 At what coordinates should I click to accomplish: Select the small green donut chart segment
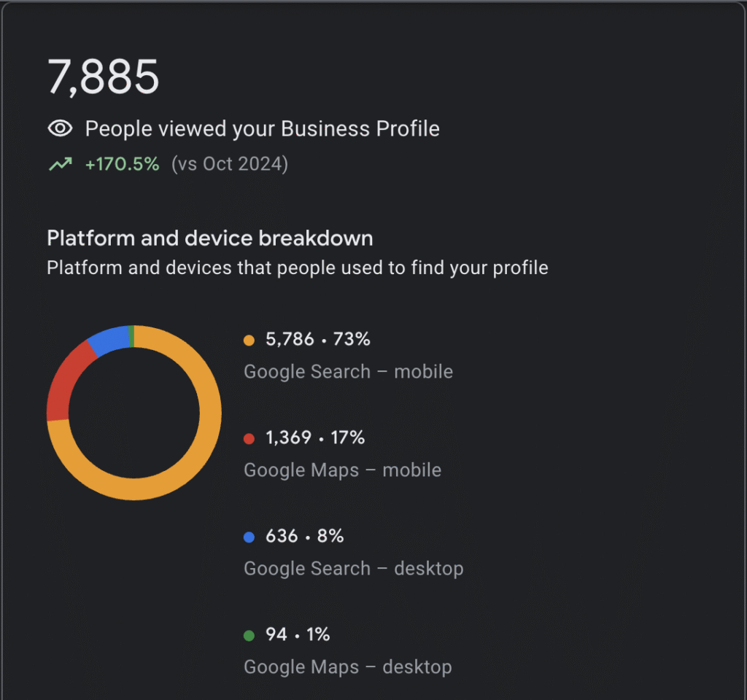[131, 335]
